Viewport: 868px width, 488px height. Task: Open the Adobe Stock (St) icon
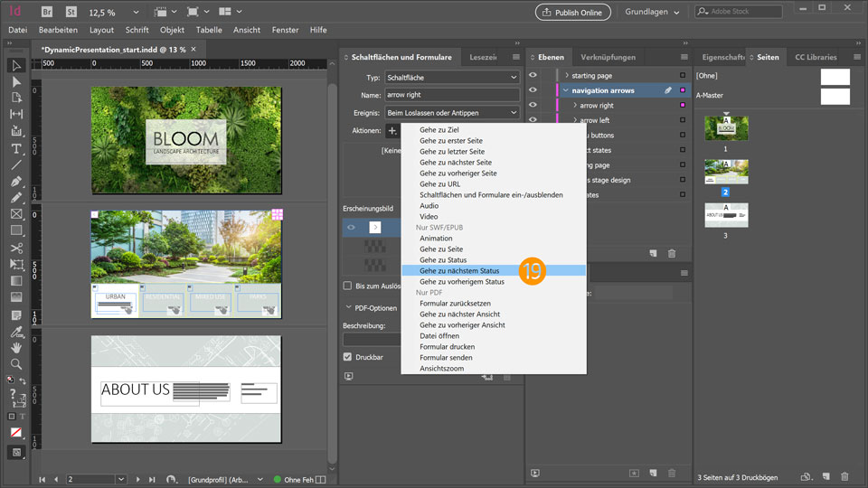point(70,12)
